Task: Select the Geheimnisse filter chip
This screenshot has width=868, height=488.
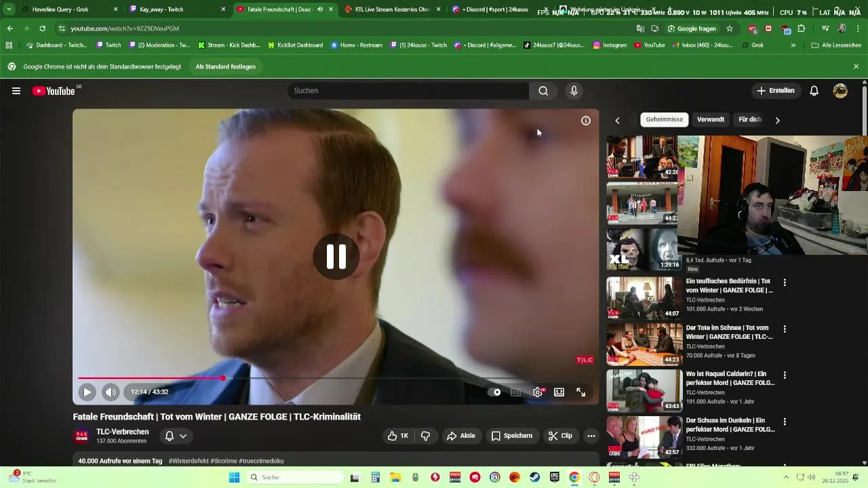Action: point(665,119)
